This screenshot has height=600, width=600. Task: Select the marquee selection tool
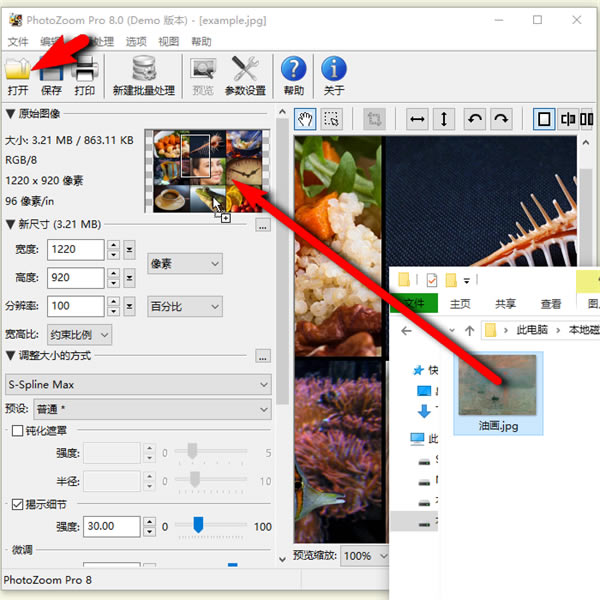[331, 119]
